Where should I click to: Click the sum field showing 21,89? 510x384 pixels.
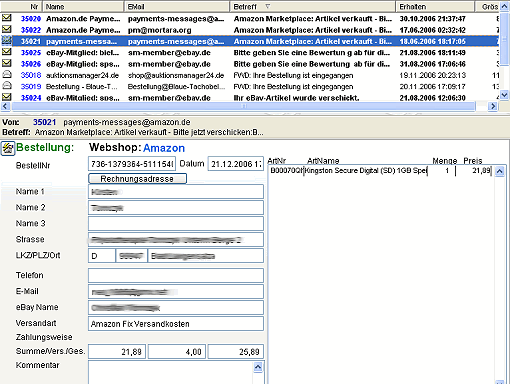(117, 352)
